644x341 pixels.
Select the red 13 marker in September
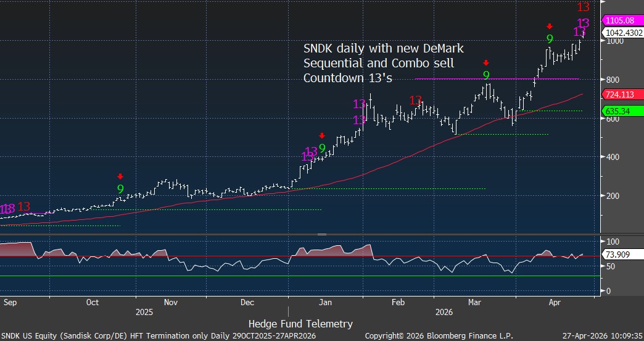pos(24,207)
